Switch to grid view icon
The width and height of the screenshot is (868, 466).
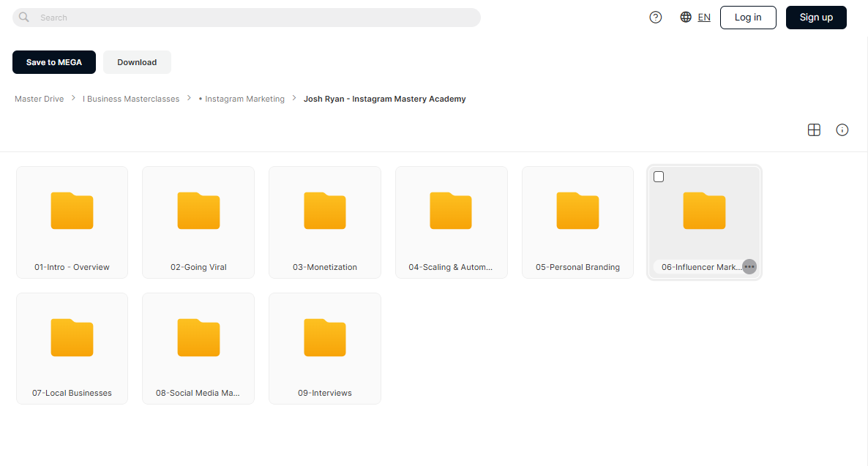[x=814, y=130]
